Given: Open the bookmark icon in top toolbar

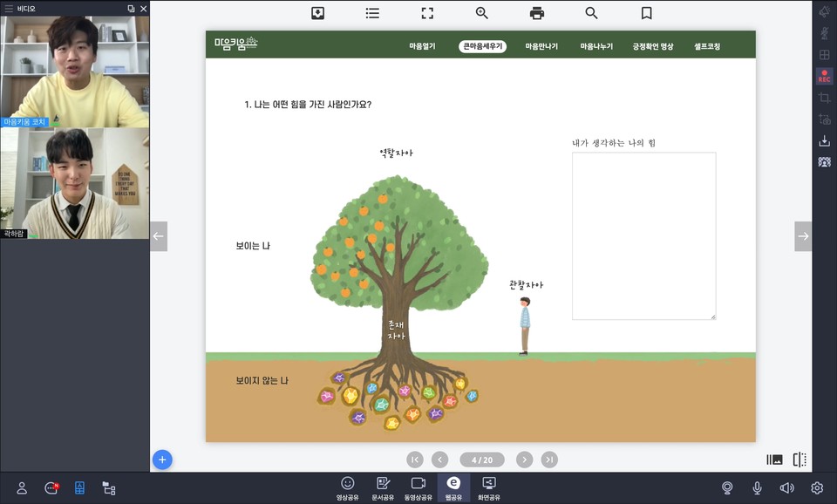Looking at the screenshot, I should click(647, 13).
